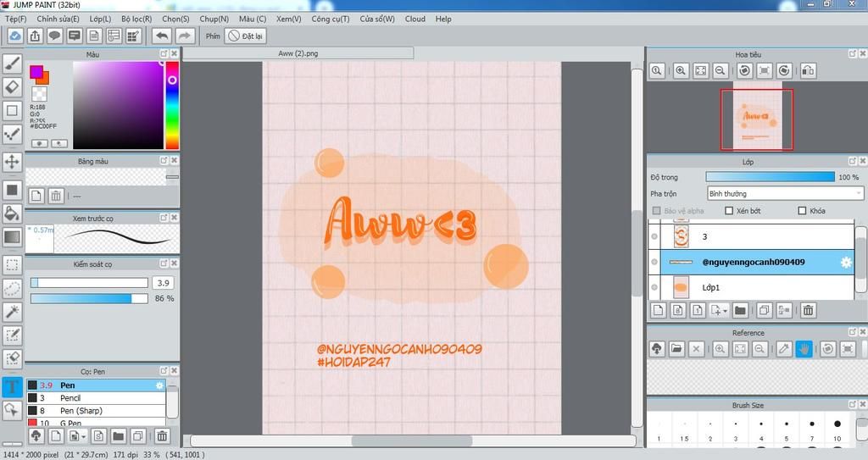Click brush size field showing 3.9
Screen dimensions: 868x460
164,283
